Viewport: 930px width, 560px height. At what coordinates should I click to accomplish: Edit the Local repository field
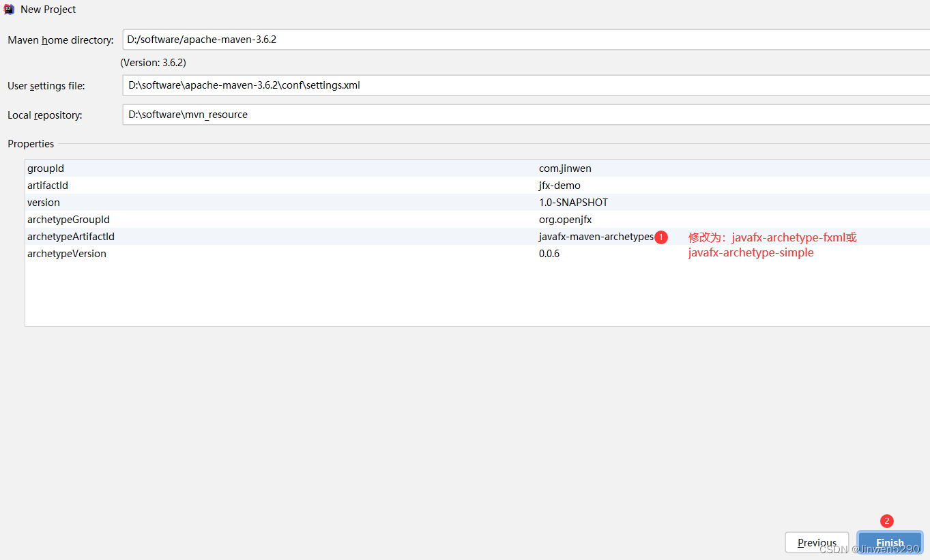[526, 115]
